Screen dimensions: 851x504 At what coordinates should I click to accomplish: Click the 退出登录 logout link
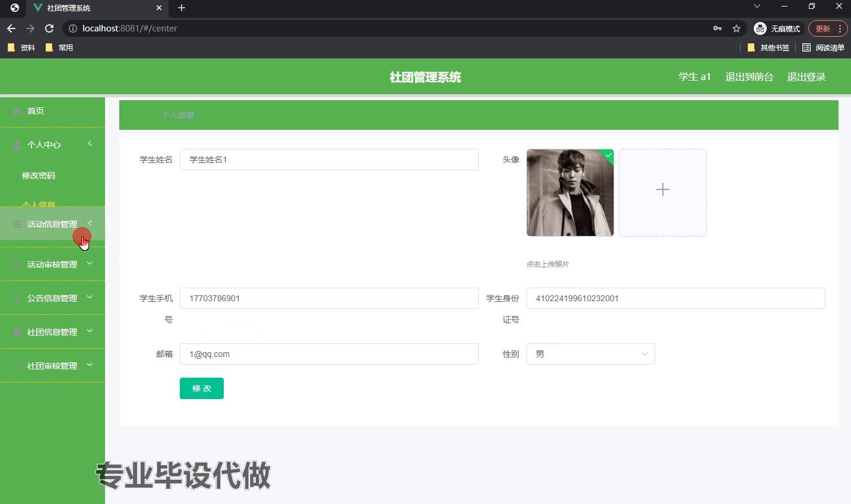coord(806,77)
